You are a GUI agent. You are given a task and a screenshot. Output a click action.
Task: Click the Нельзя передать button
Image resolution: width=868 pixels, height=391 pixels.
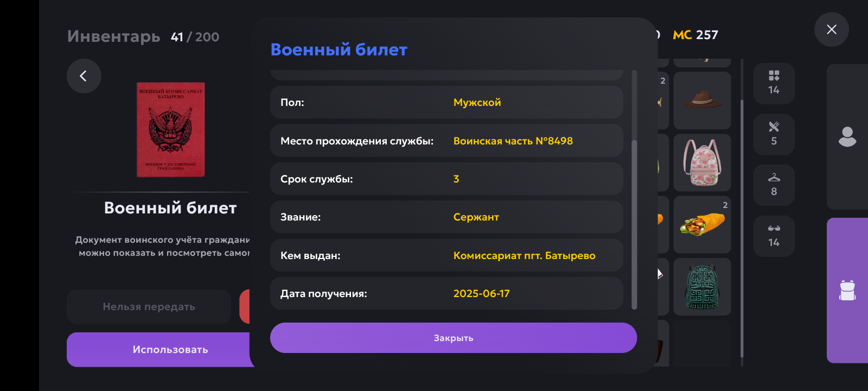pos(149,307)
